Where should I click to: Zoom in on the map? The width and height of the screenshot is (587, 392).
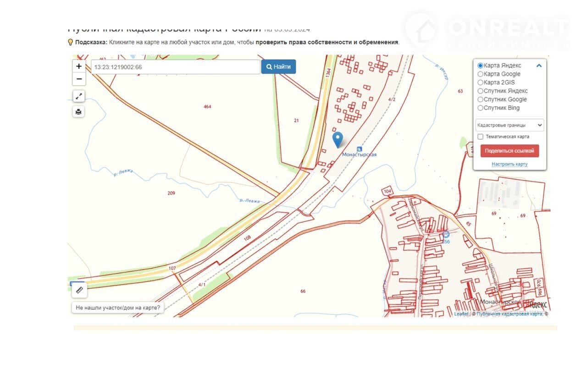click(79, 66)
